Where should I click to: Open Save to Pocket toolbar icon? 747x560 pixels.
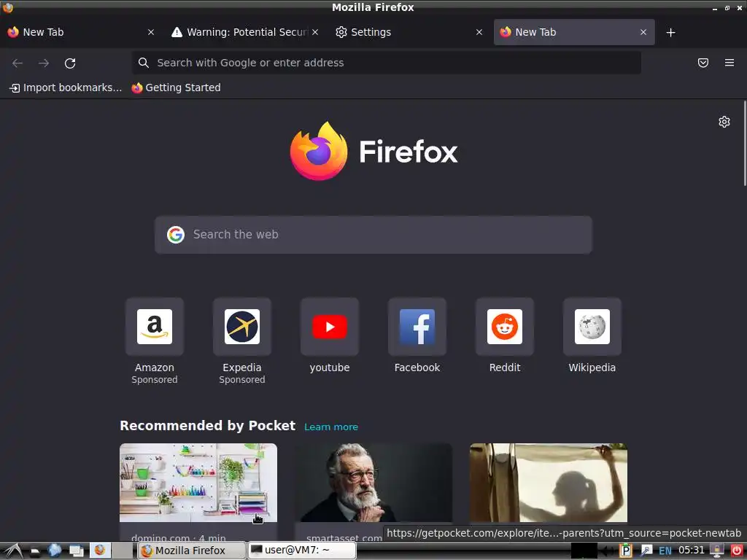[x=703, y=63]
